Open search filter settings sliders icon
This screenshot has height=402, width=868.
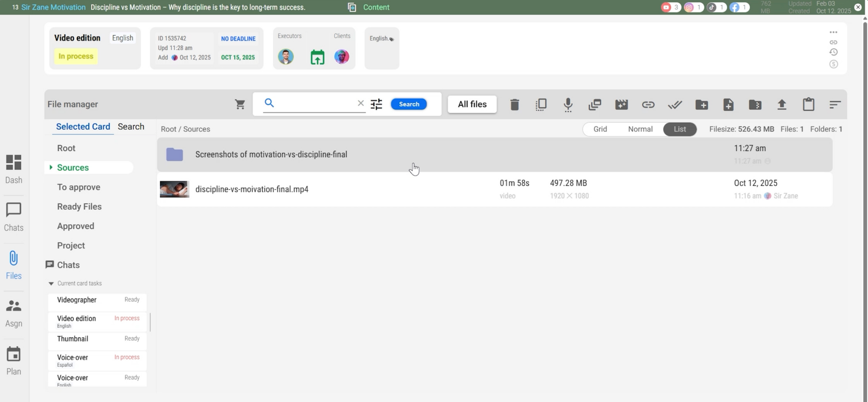[376, 105]
